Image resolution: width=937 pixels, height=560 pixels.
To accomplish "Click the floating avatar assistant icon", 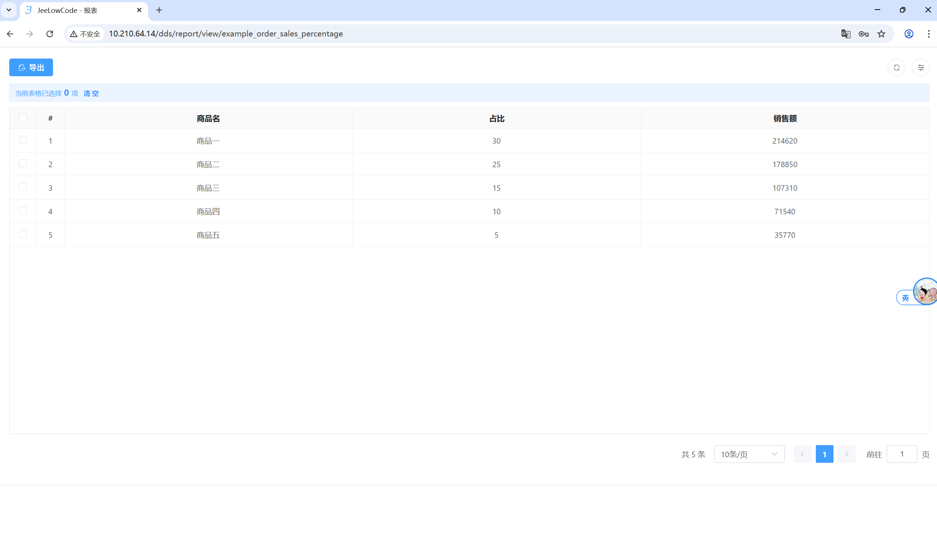I will 926,291.
